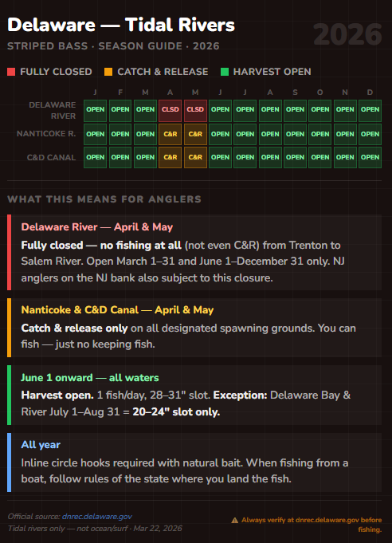Click the All year card heading
The width and height of the screenshot is (392, 543).
[x=41, y=445]
